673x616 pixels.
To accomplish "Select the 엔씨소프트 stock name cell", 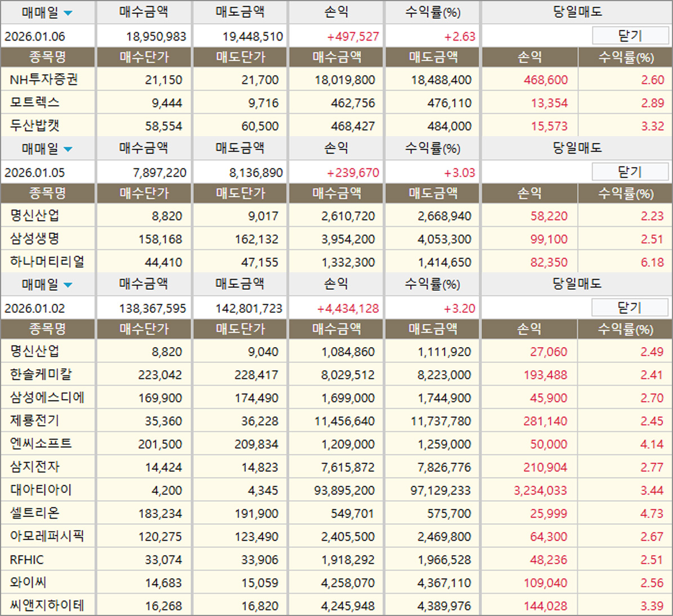I will [x=41, y=444].
